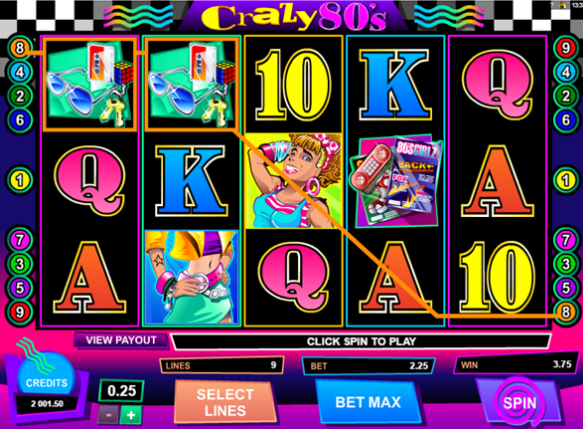The image size is (583, 429).
Task: Click the BET MAX button
Action: point(368,402)
